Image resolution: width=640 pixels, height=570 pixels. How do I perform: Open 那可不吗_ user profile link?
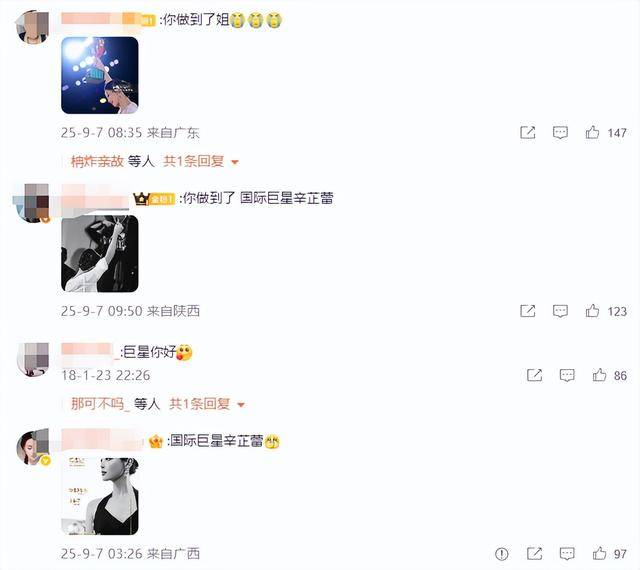[x=100, y=404]
